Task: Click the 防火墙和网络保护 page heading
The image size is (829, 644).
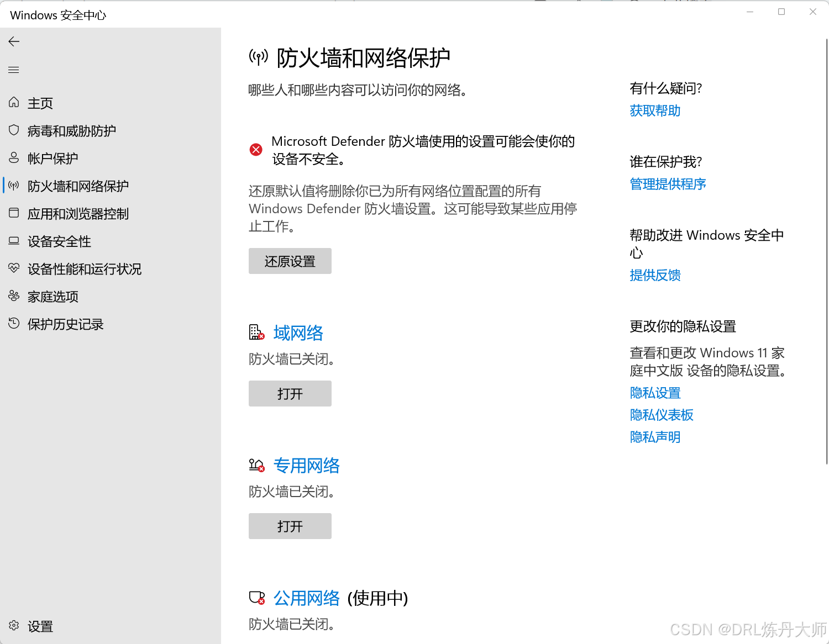Action: pyautogui.click(x=363, y=57)
